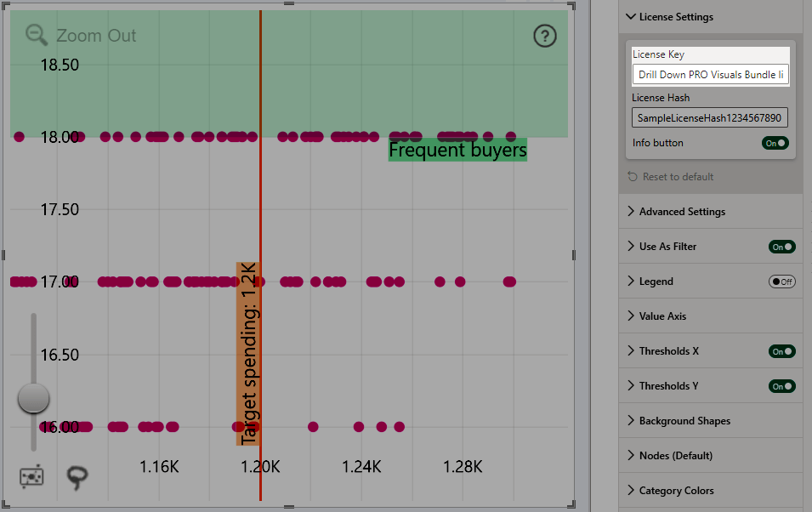Image resolution: width=812 pixels, height=512 pixels.
Task: Turn off the Thresholds X switch
Action: (781, 351)
